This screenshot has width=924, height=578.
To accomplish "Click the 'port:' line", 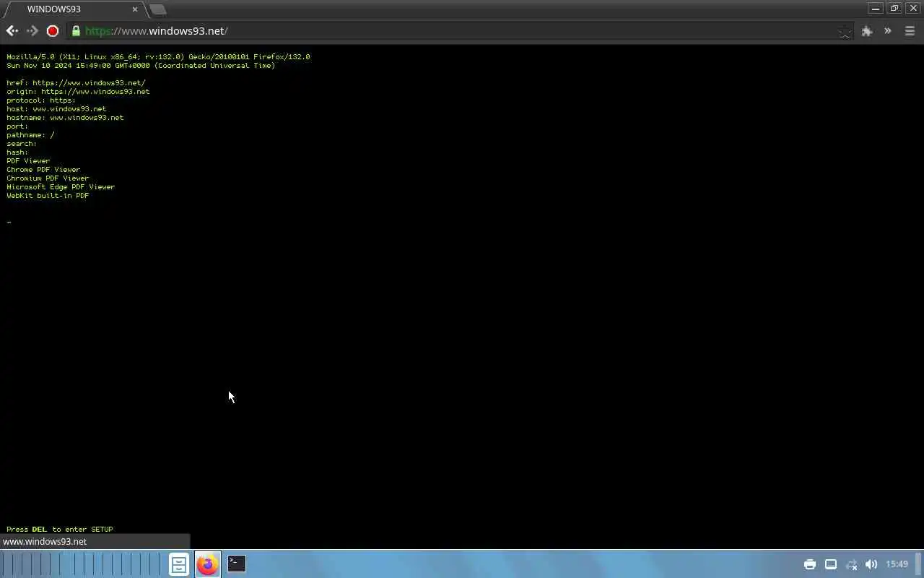I will pos(17,126).
